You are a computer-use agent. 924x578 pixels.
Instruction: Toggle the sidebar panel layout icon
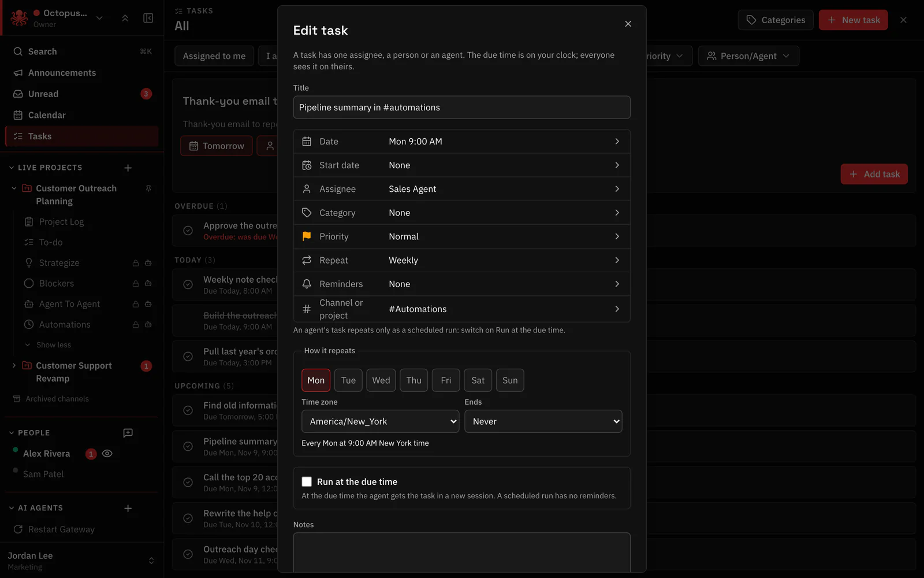point(148,18)
